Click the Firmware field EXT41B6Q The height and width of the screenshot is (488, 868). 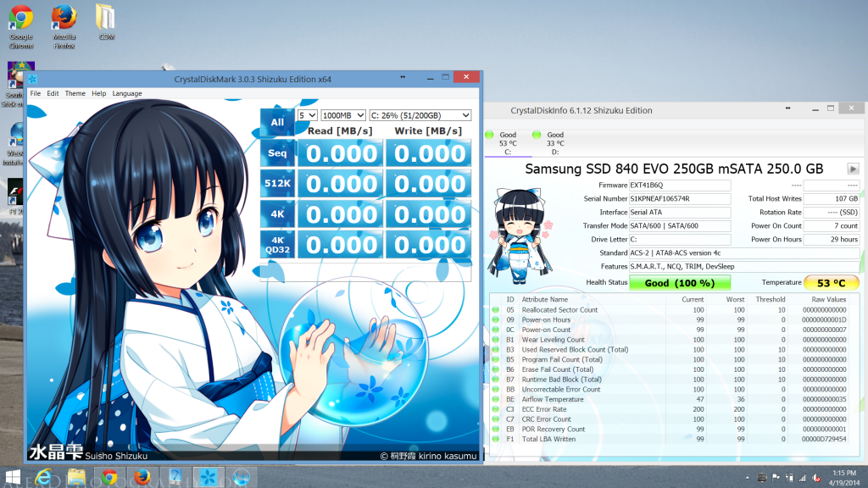tap(680, 186)
